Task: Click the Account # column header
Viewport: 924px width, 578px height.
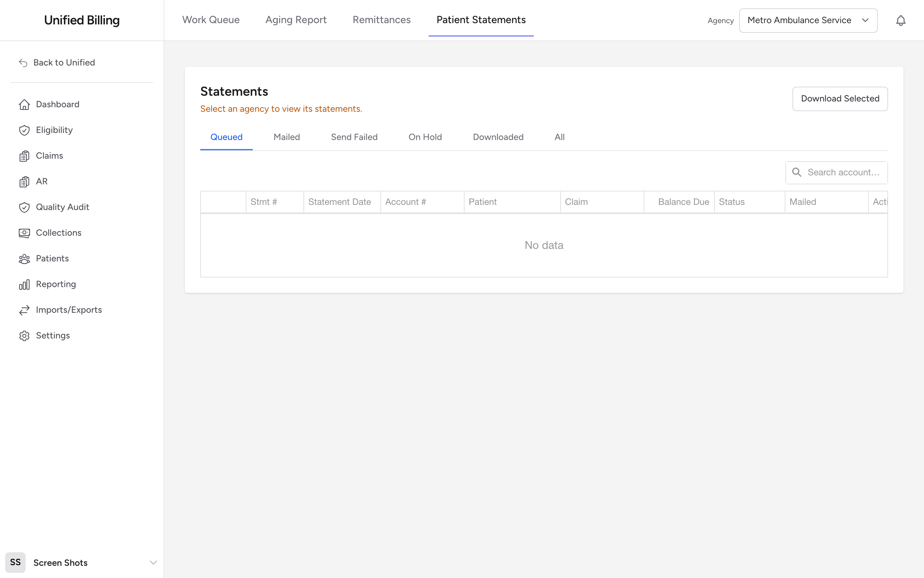Action: pos(422,202)
